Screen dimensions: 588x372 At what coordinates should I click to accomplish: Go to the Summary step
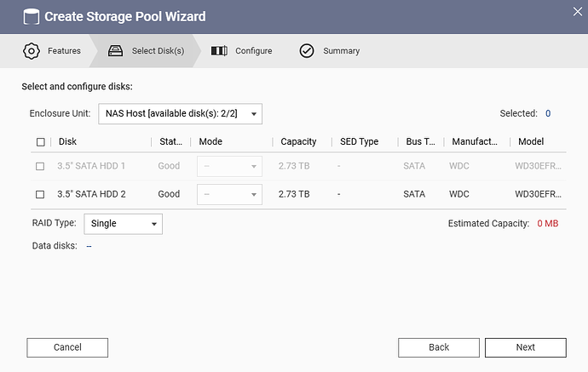[x=329, y=51]
